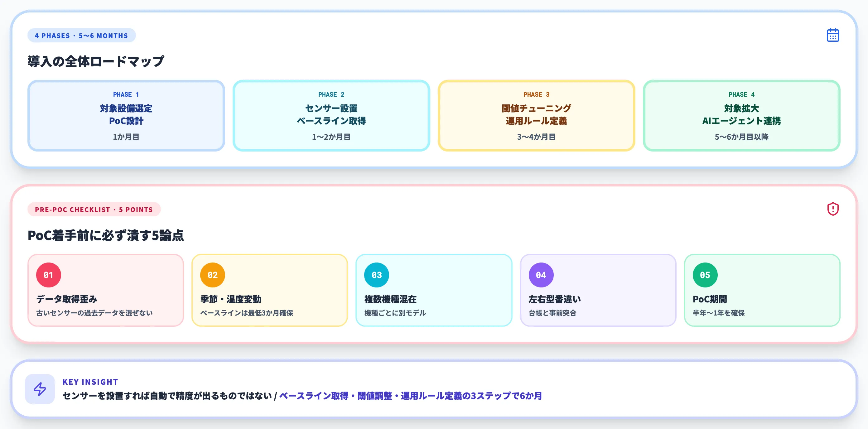Click the heading 導入の全体ロードマップ
Viewport: 868px width, 429px height.
pos(96,61)
